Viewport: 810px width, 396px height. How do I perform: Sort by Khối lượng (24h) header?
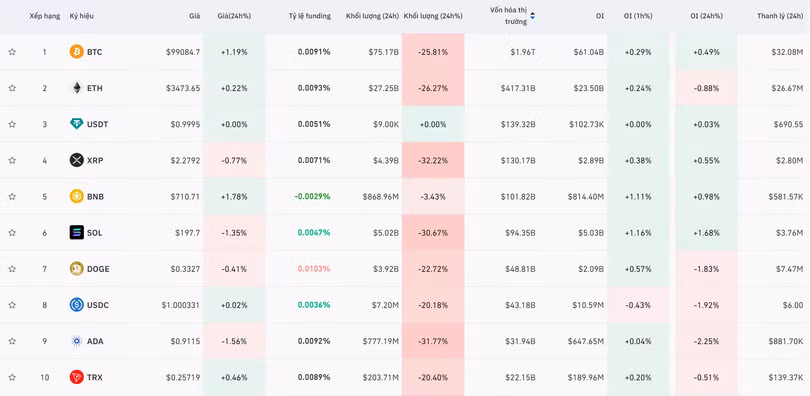(372, 16)
